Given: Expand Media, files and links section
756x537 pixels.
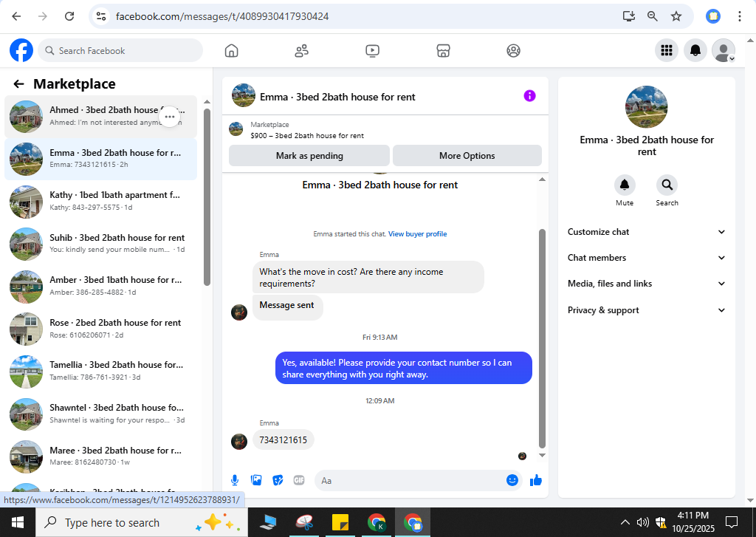Looking at the screenshot, I should tap(647, 284).
